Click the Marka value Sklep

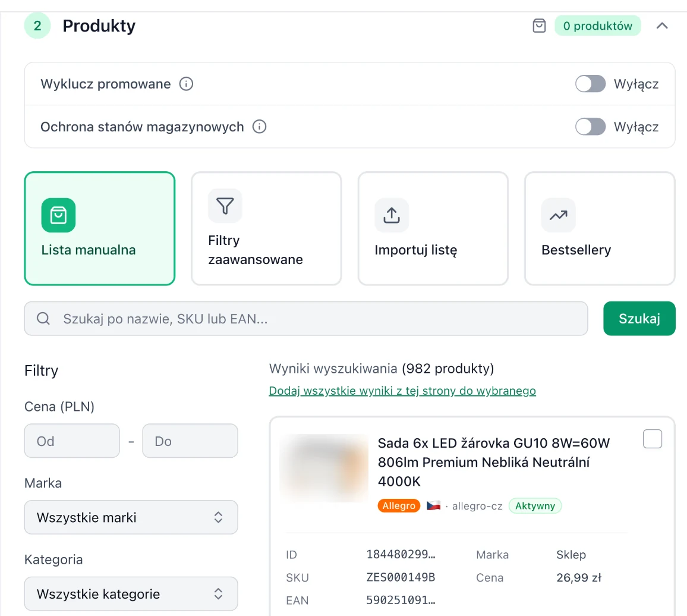pyautogui.click(x=571, y=555)
